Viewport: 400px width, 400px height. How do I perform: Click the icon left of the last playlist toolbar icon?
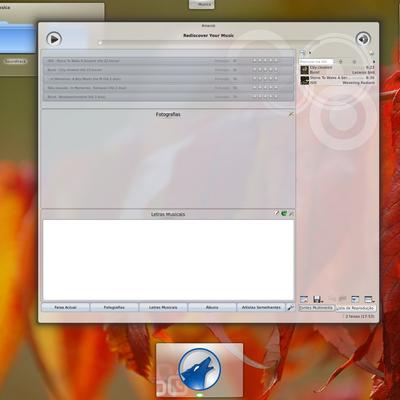[355, 299]
